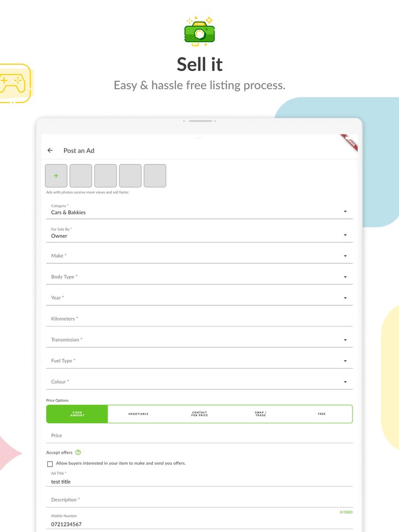This screenshot has width=399, height=532.
Task: Click the green camera logo at top
Action: [x=199, y=30]
